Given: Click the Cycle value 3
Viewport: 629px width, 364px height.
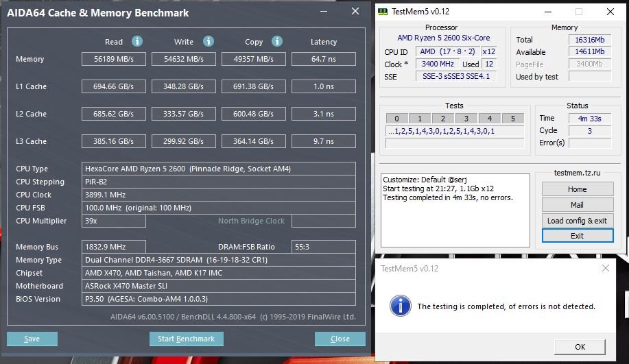Looking at the screenshot, I should tap(590, 131).
